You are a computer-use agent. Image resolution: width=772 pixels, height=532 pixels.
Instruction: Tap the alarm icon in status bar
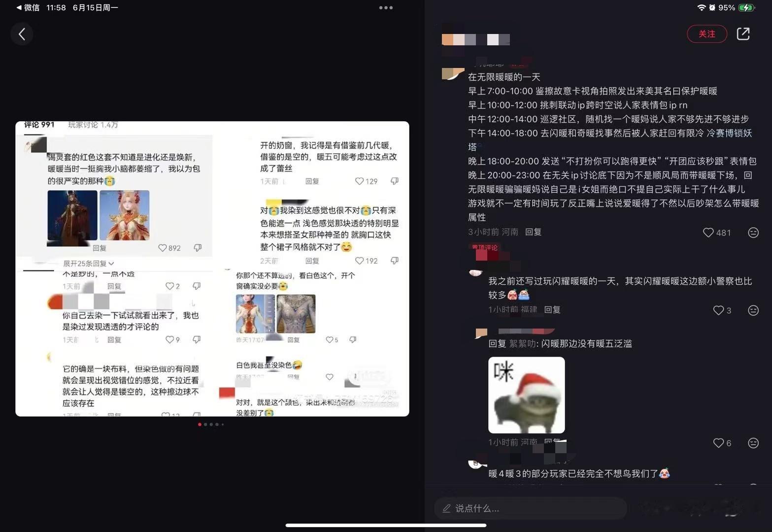712,8
